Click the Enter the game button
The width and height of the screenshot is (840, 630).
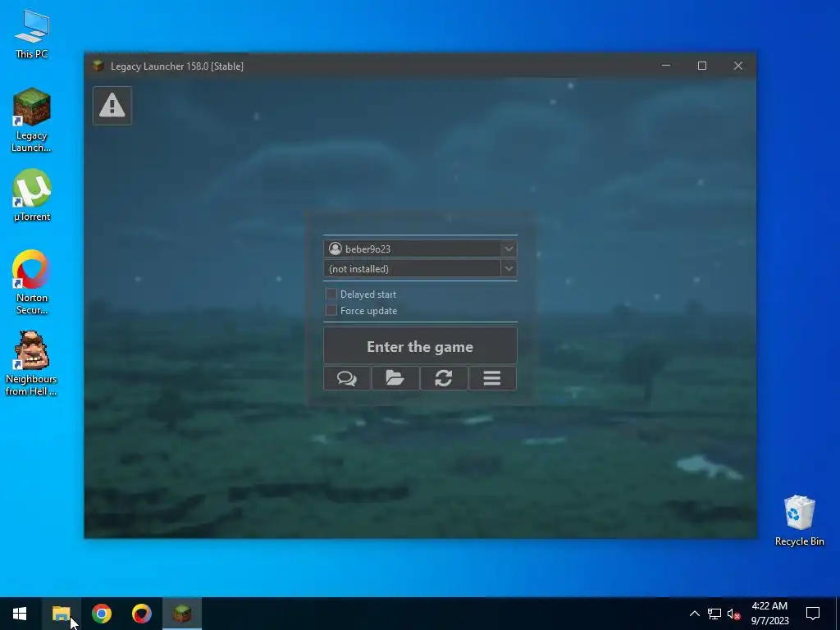(x=420, y=346)
